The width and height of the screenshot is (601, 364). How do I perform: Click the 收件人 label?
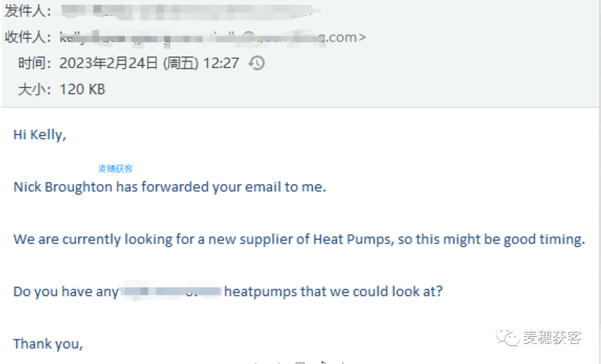(x=25, y=37)
